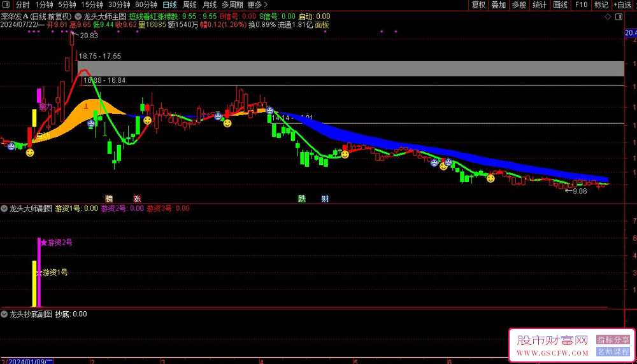Expand the 更多 periods menu
This screenshot has height=364, width=637.
pos(257,5)
